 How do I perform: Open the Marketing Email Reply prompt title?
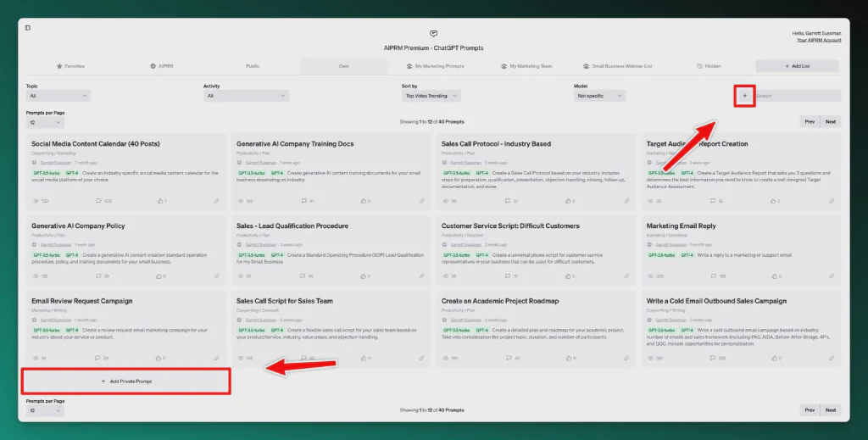(681, 226)
